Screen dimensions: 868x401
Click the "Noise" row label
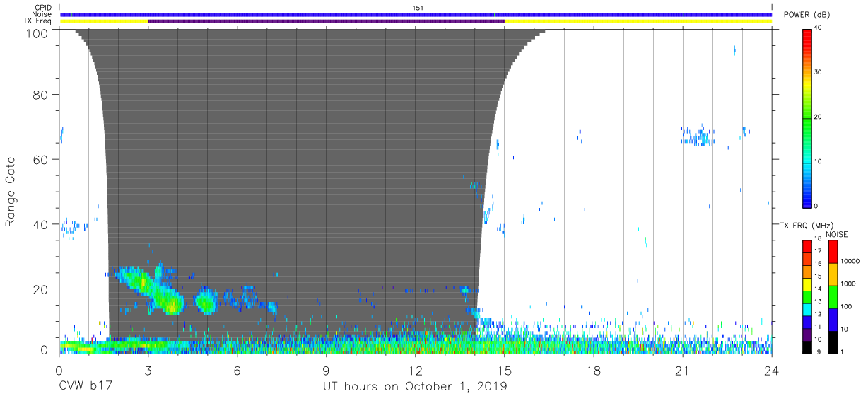42,14
